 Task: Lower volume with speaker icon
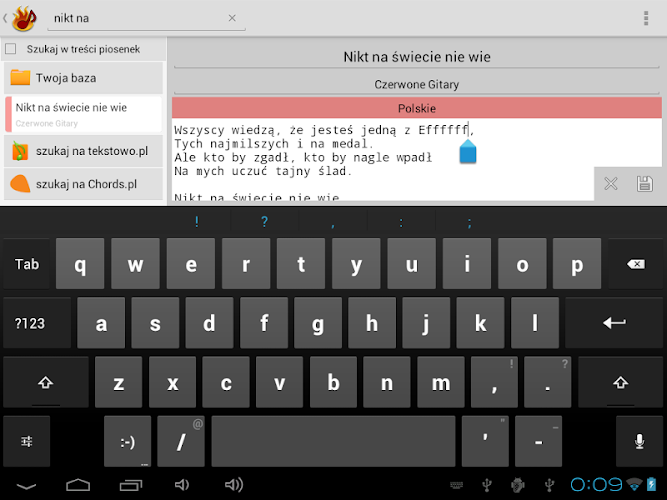pos(182,485)
